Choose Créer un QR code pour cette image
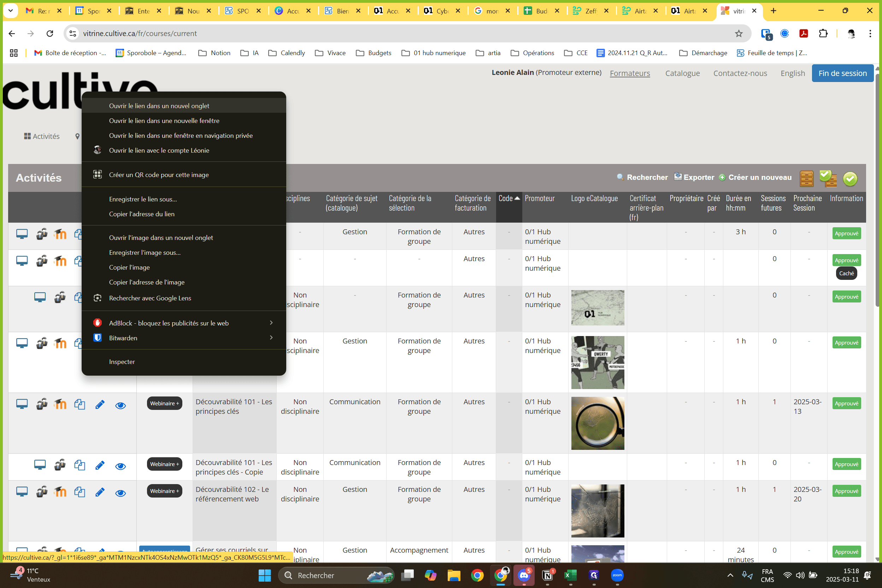 (184, 175)
